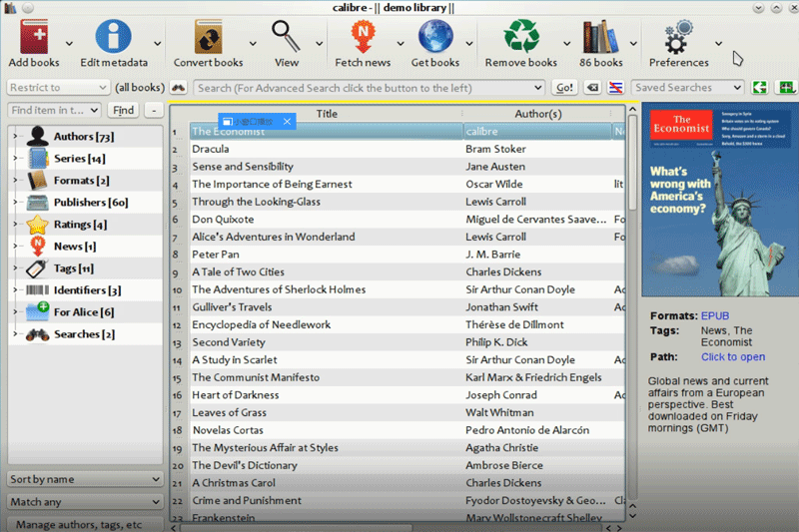Expand the Publishers tree item
799x532 pixels.
pos(15,203)
